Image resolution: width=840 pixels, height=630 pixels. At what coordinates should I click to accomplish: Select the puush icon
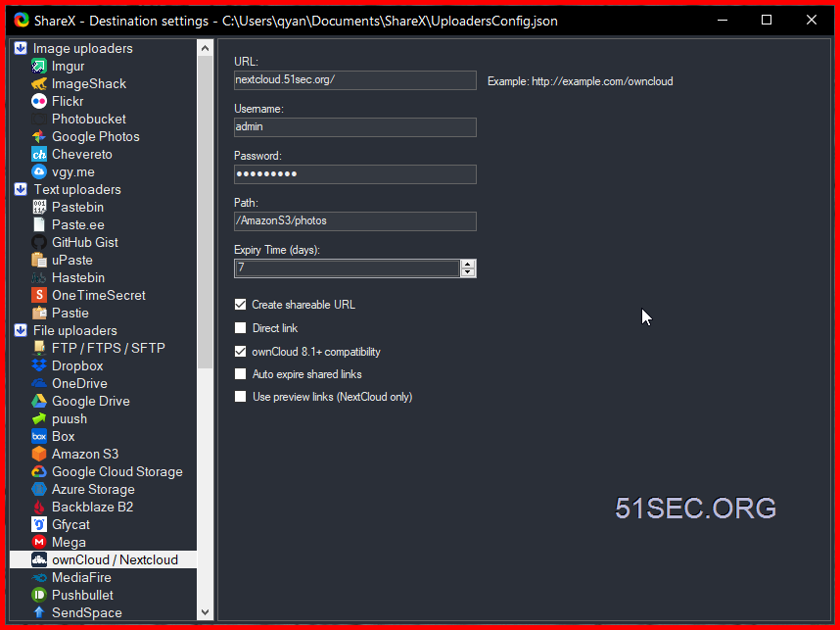(x=39, y=418)
